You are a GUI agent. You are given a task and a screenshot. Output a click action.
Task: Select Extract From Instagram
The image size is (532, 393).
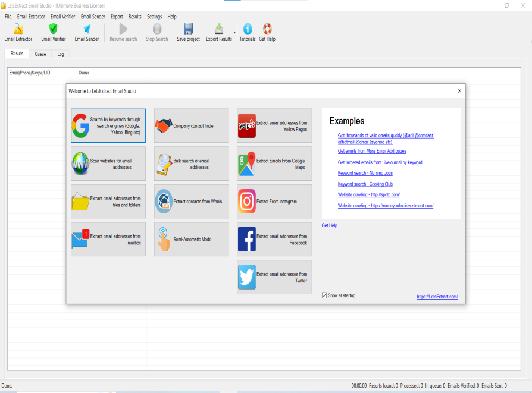[274, 202]
